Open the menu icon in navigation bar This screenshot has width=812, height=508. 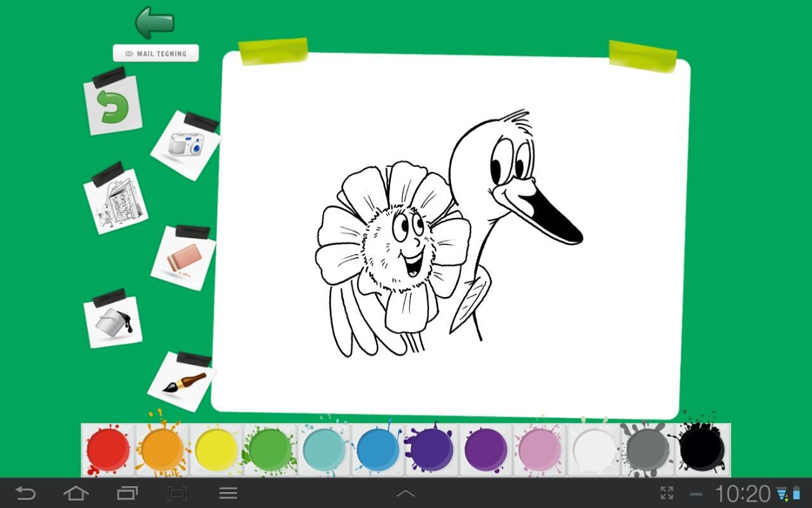pos(228,493)
